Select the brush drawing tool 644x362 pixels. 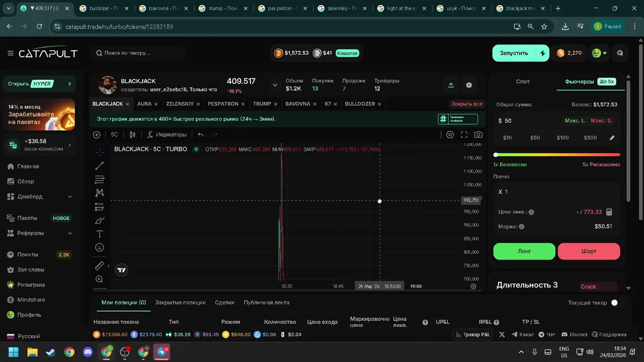pos(100,220)
